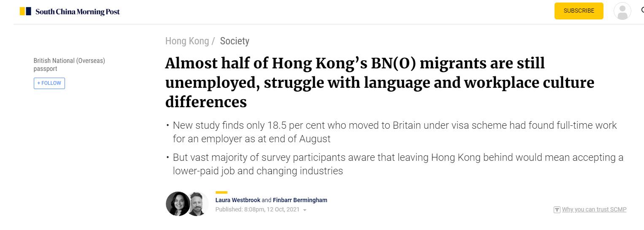
Task: View Finbarr Bermingham's author page link
Action: (x=300, y=200)
